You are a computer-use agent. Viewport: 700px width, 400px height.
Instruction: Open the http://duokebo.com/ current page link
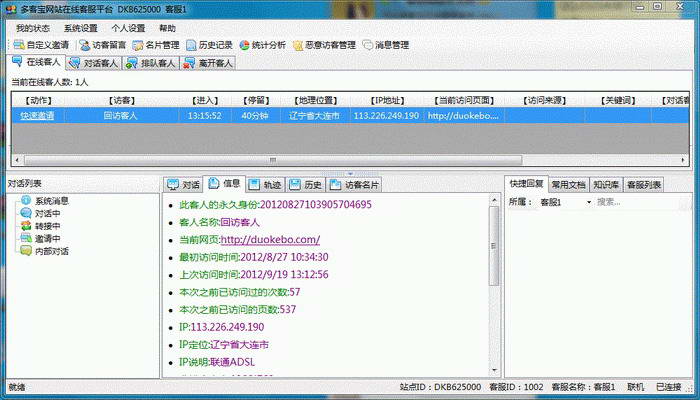tap(270, 239)
